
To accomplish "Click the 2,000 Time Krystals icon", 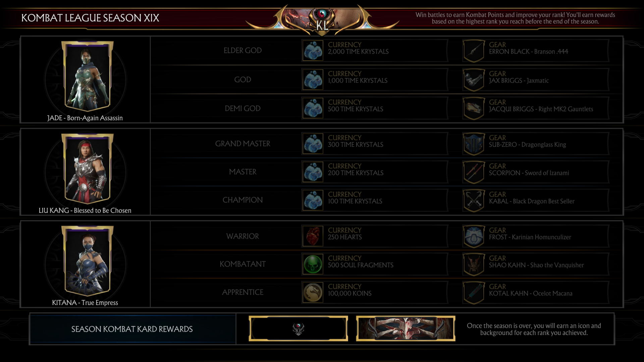I will [x=313, y=51].
